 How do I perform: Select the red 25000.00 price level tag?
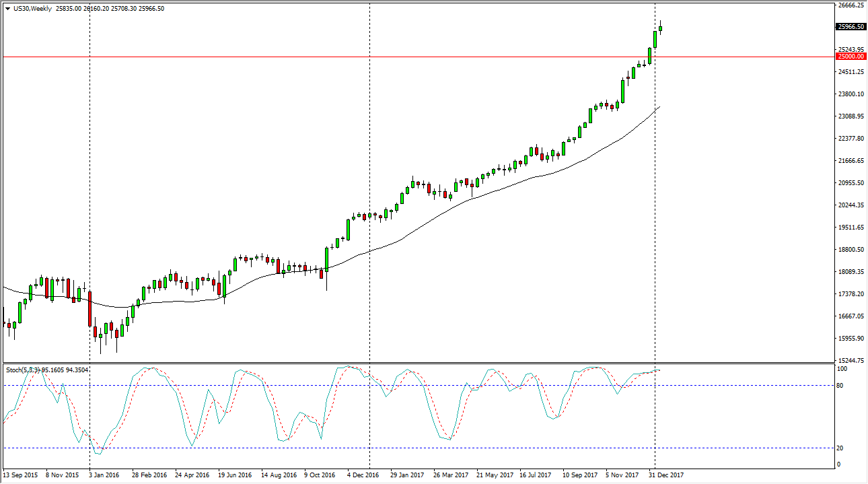click(x=850, y=57)
